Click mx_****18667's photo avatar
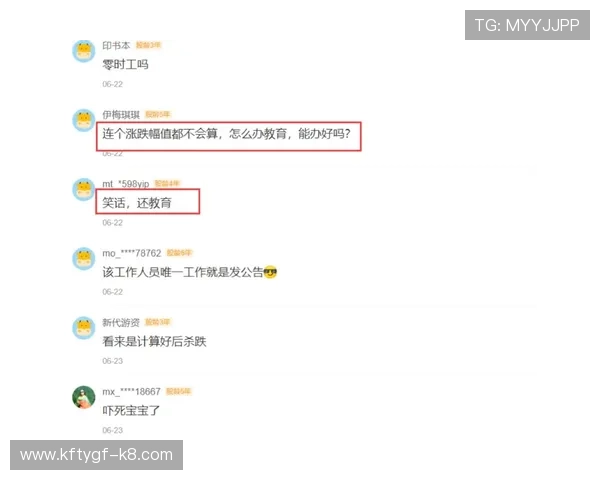Image resolution: width=600 pixels, height=480 pixels. coord(84,397)
